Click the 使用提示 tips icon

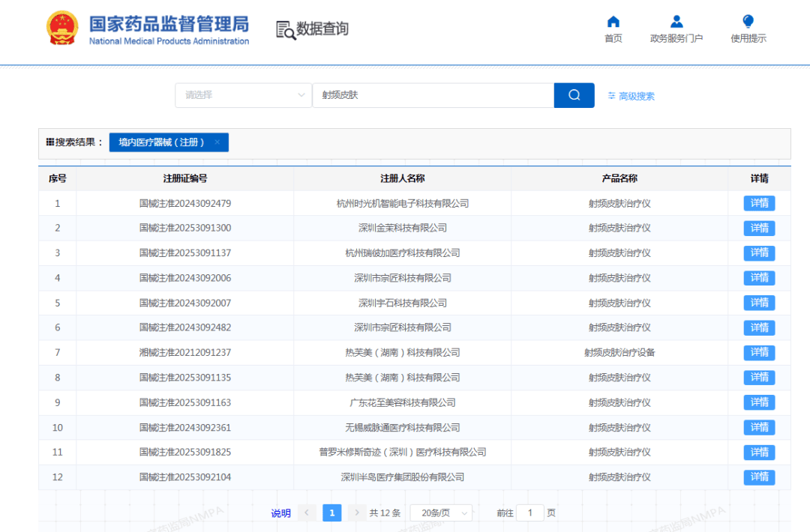[x=748, y=21]
